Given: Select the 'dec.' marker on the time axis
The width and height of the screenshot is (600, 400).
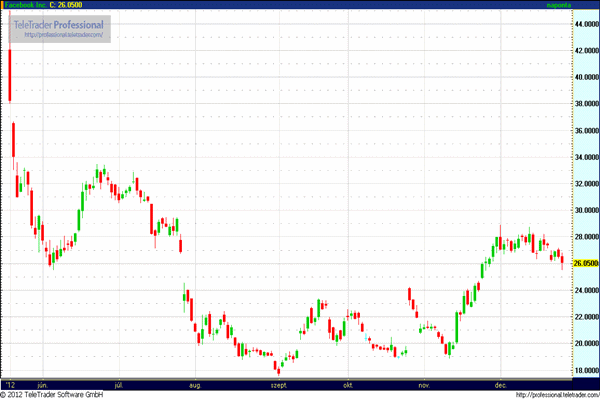Looking at the screenshot, I should (x=499, y=383).
